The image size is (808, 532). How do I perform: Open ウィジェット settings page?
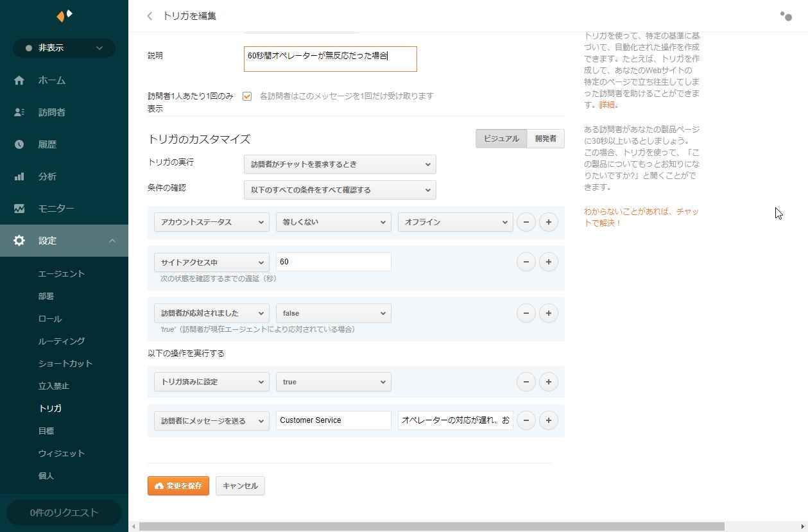[x=62, y=453]
